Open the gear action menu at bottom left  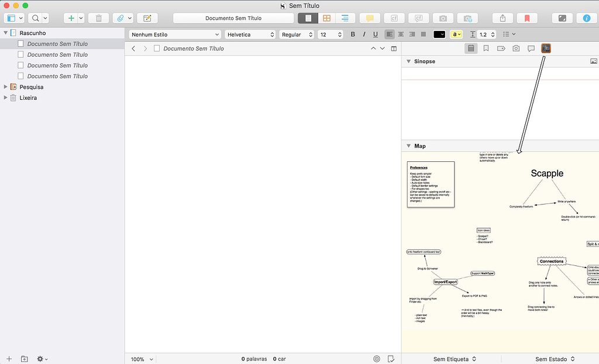pos(40,359)
